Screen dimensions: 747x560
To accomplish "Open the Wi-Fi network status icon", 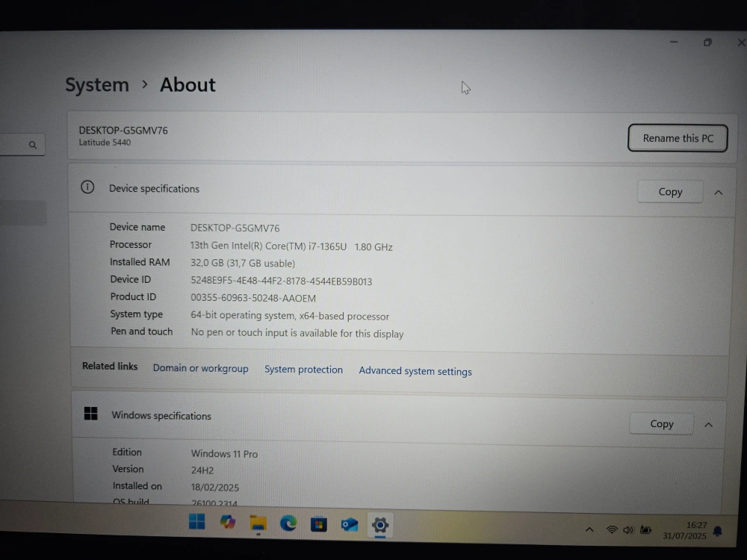I will (612, 529).
